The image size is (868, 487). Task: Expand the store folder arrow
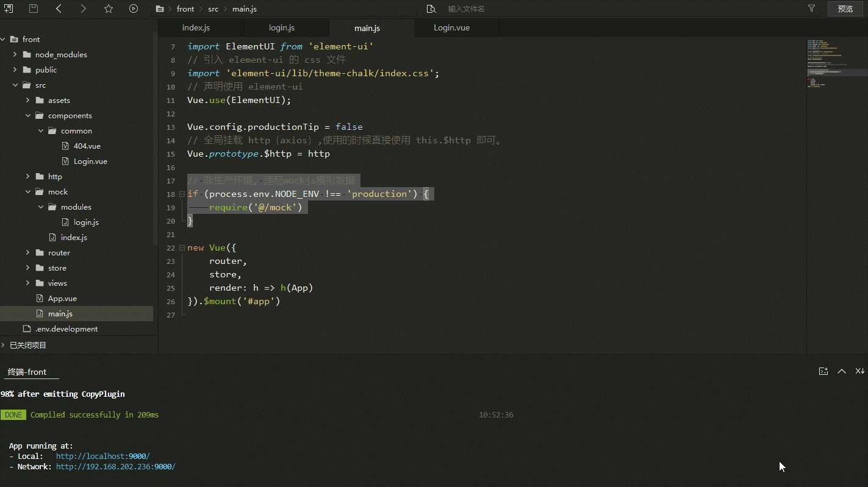click(x=27, y=268)
